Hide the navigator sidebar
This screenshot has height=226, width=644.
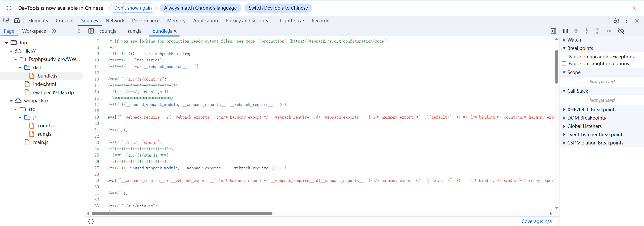[x=91, y=31]
